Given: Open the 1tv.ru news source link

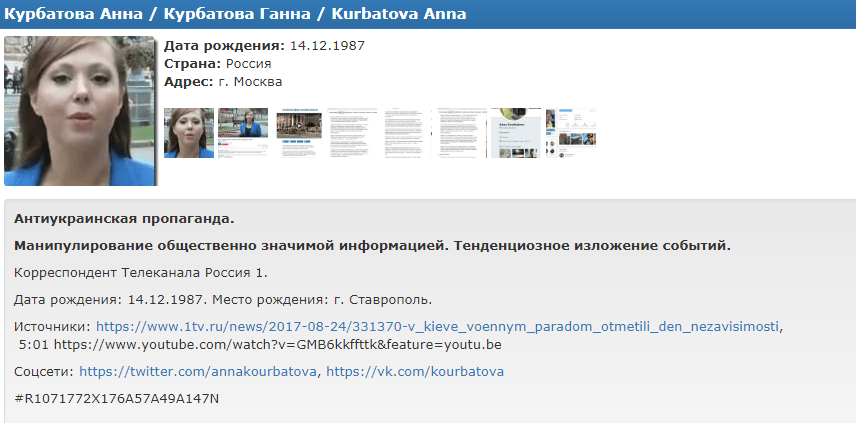Looking at the screenshot, I should point(437,326).
